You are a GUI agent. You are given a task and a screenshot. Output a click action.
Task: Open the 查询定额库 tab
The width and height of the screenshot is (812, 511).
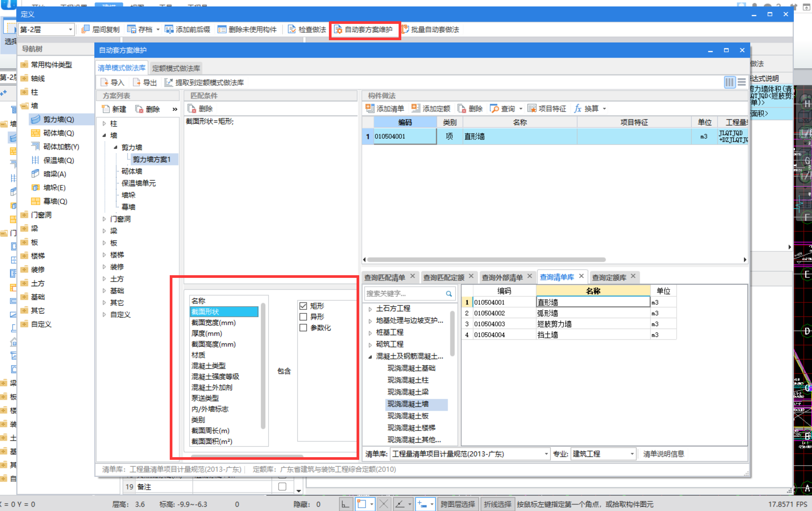pyautogui.click(x=609, y=277)
